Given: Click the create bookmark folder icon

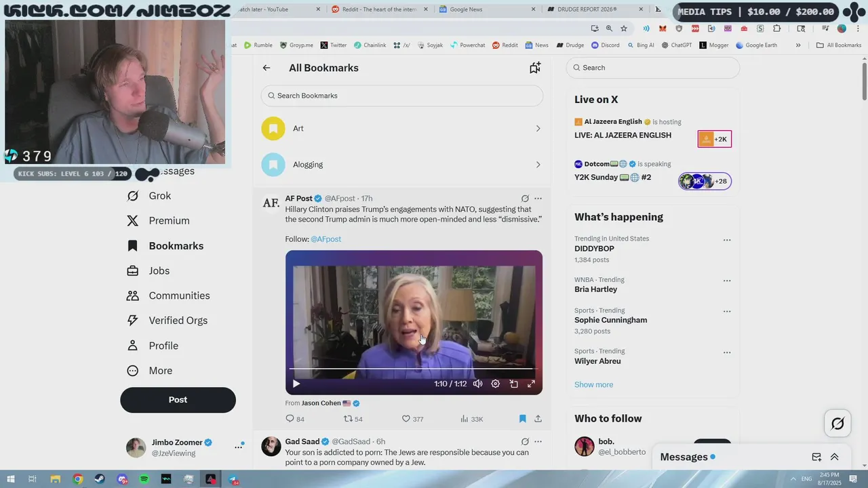Looking at the screenshot, I should pos(535,68).
